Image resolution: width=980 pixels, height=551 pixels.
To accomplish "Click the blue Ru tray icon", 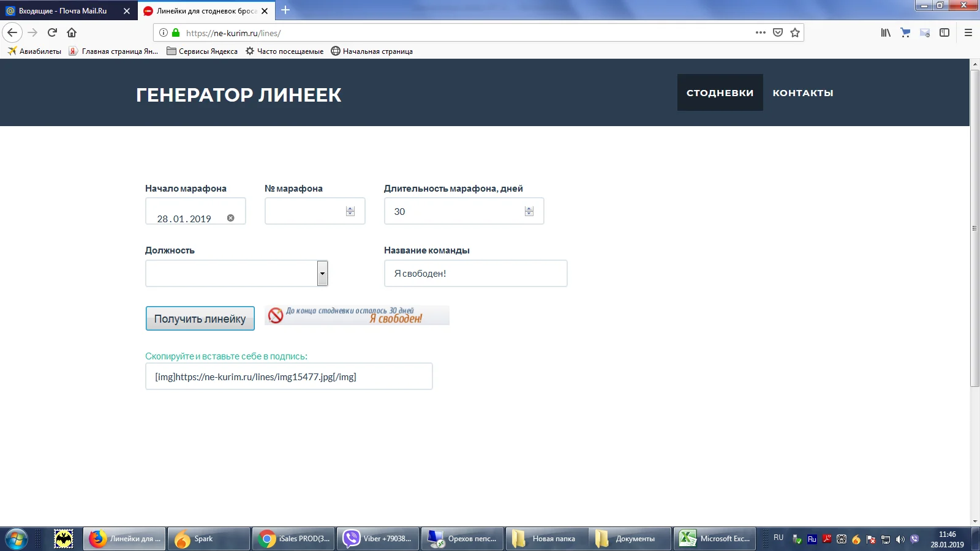I will pos(812,539).
